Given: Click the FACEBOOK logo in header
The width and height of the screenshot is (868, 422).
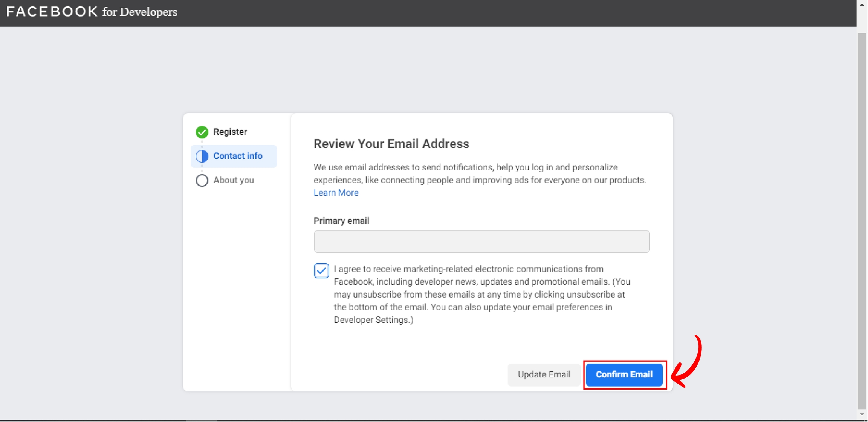Looking at the screenshot, I should coord(52,12).
